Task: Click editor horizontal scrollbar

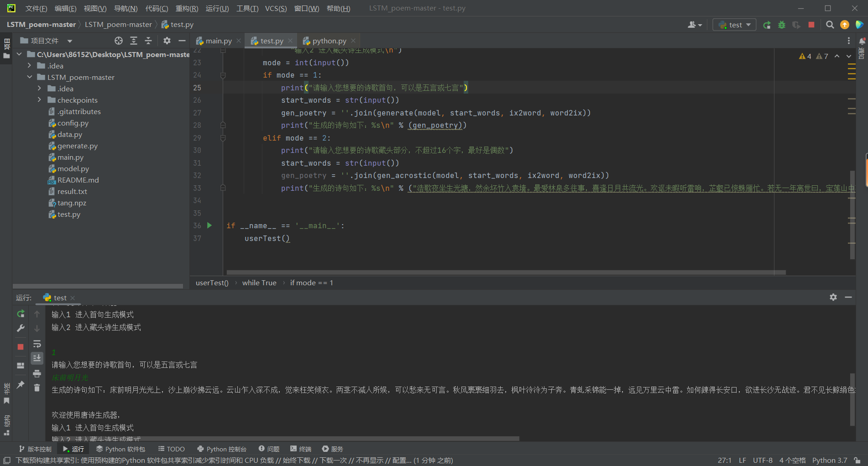Action: coord(506,272)
